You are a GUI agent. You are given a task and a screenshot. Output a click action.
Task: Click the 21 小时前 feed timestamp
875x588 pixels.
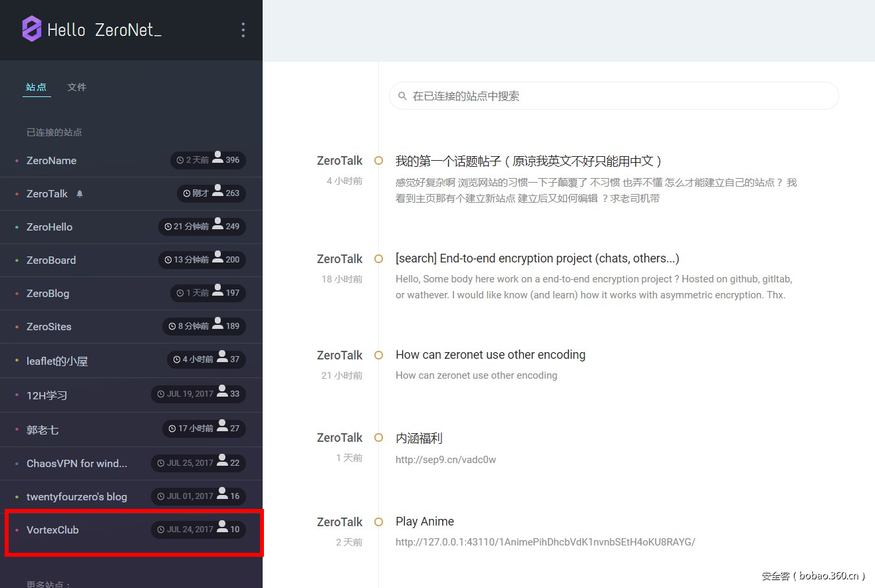tap(342, 375)
